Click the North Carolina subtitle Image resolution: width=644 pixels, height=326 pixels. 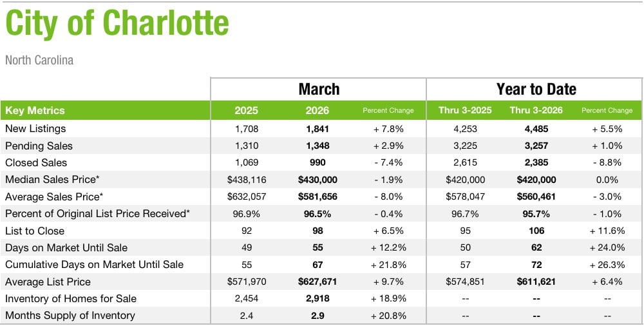pos(39,61)
